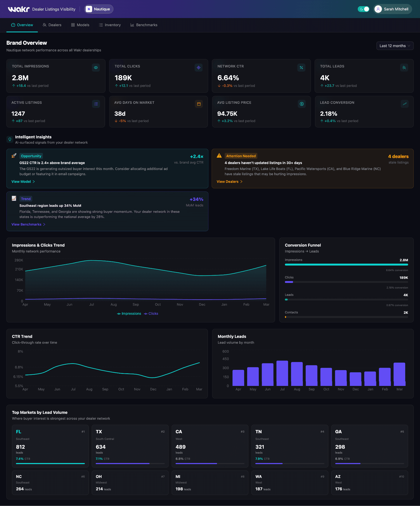Image resolution: width=420 pixels, height=506 pixels.
Task: Click the 6.64% Network CTR value
Action: tap(228, 78)
